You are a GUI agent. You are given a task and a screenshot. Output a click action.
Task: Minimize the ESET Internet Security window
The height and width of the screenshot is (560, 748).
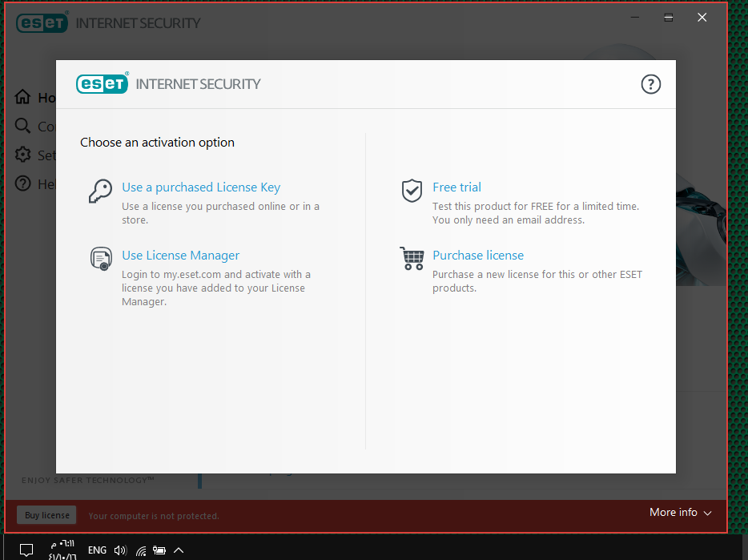[634, 17]
